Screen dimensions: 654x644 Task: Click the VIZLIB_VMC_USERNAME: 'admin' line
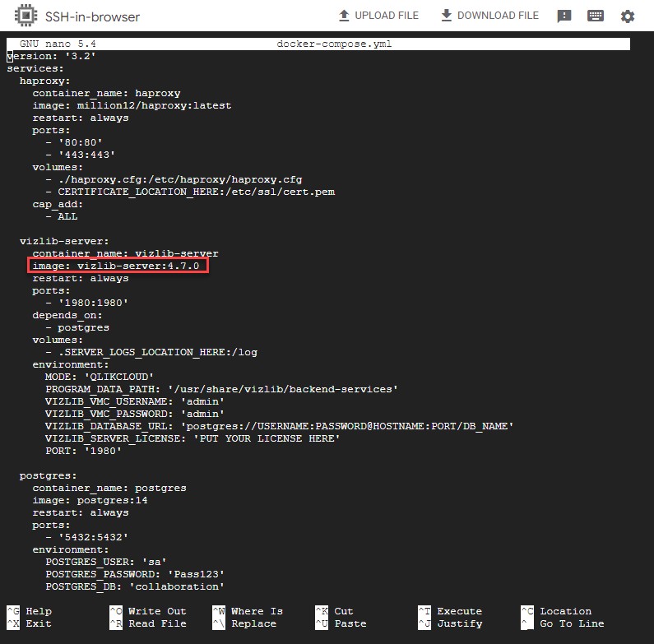[135, 401]
